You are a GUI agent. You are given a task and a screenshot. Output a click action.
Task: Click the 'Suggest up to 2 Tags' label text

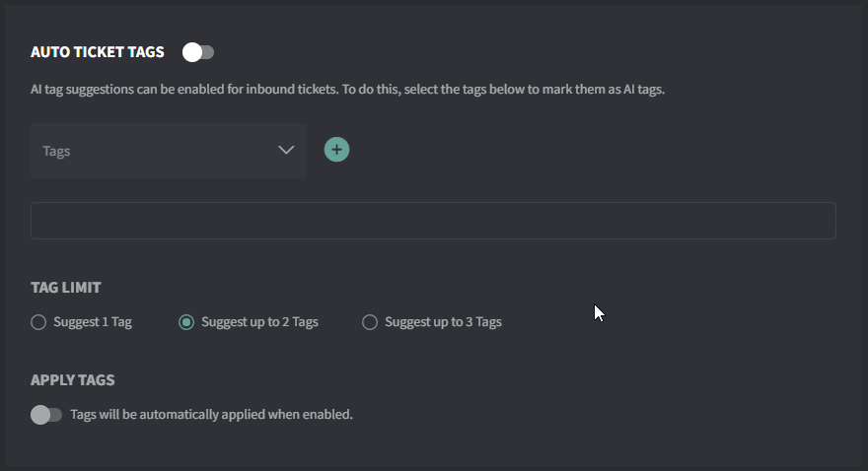(259, 322)
